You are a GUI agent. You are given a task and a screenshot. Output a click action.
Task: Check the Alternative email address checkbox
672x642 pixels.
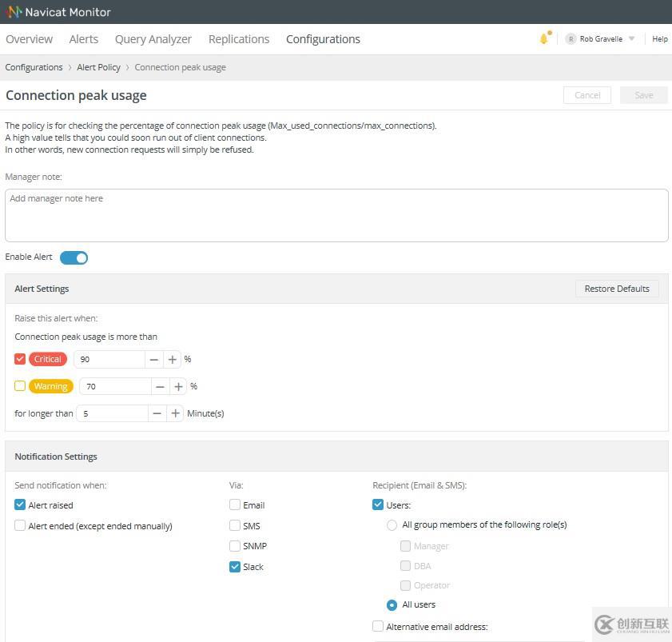pos(378,626)
